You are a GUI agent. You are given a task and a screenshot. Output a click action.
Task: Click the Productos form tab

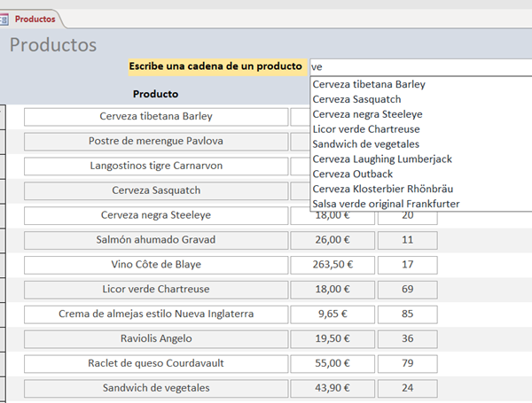pos(35,18)
